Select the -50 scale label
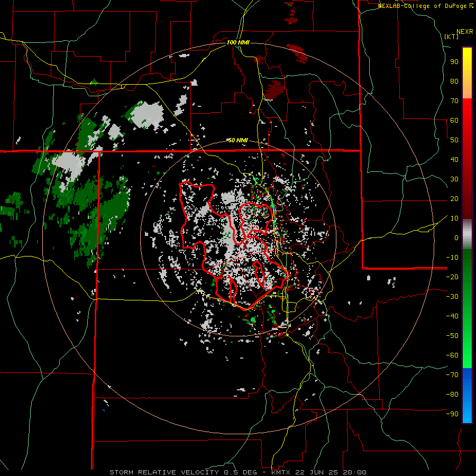Image resolution: width=476 pixels, height=476 pixels. (452, 336)
